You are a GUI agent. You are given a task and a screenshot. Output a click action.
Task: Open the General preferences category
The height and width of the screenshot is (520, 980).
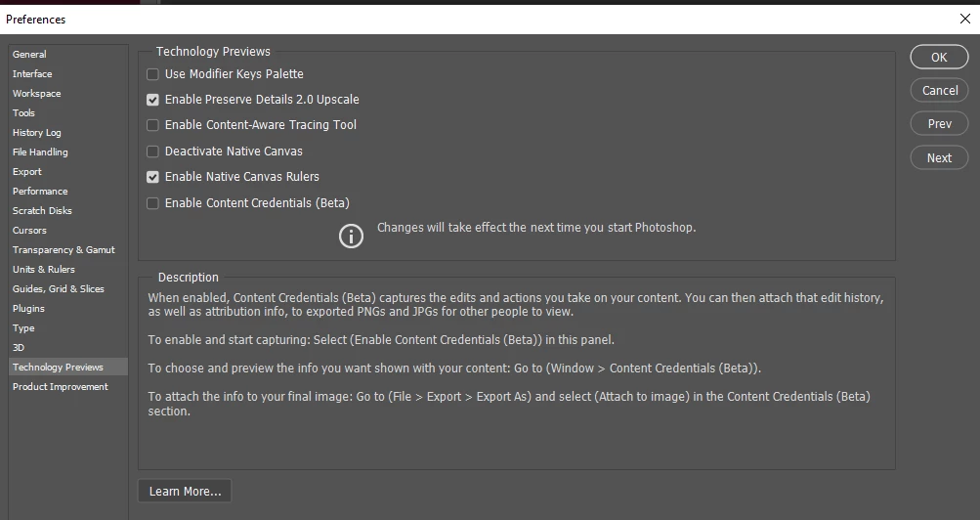point(68,55)
